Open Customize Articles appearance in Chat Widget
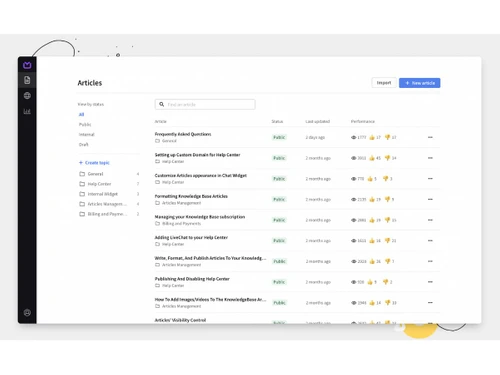The width and height of the screenshot is (500, 375). tap(201, 175)
